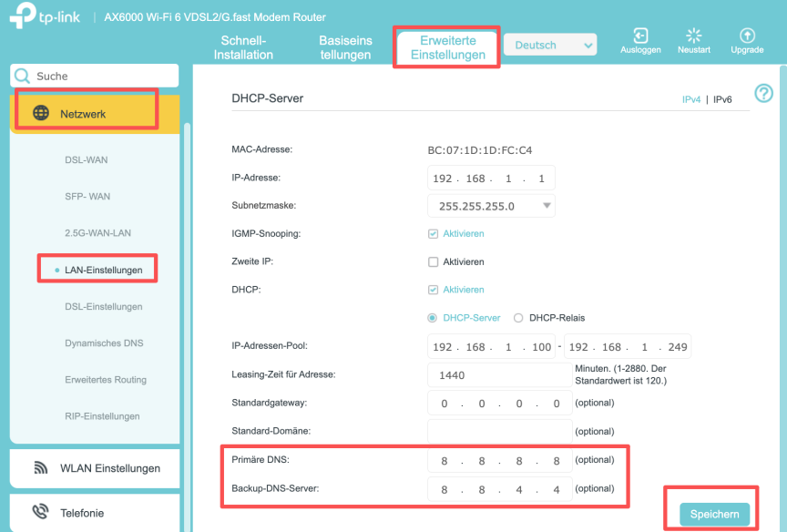This screenshot has width=787, height=532.
Task: Select DHCP-Relais radio button
Action: point(518,318)
